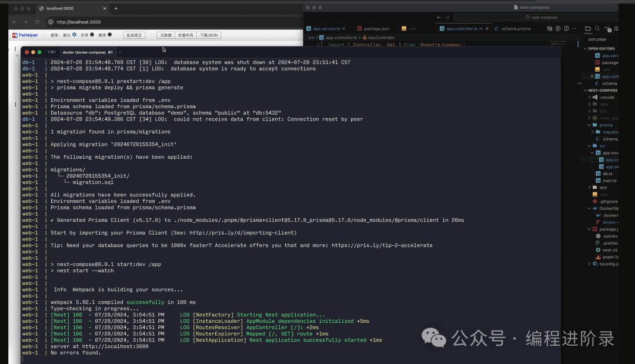
Task: Open a new browser tab with plus
Action: [x=116, y=8]
